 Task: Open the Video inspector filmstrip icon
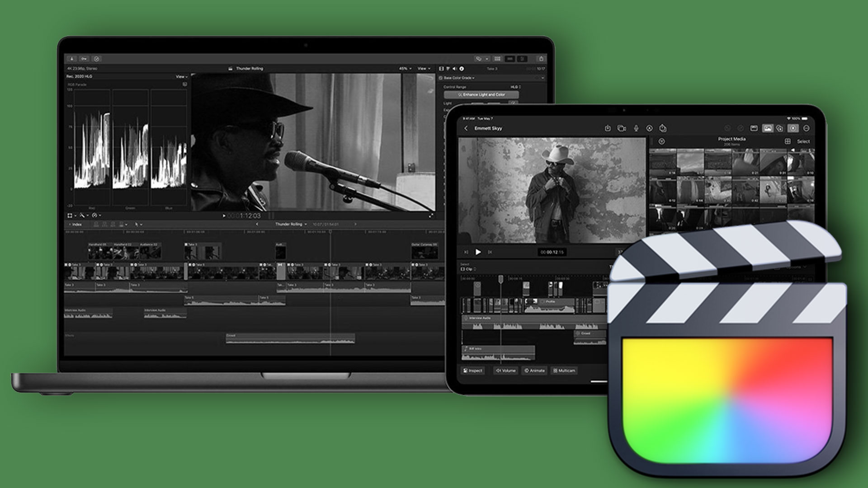click(442, 69)
